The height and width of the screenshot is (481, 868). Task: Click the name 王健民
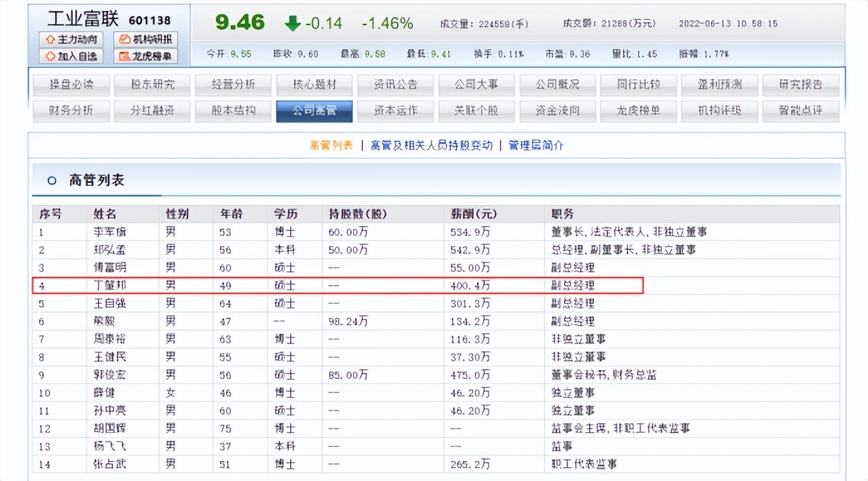[x=110, y=357]
